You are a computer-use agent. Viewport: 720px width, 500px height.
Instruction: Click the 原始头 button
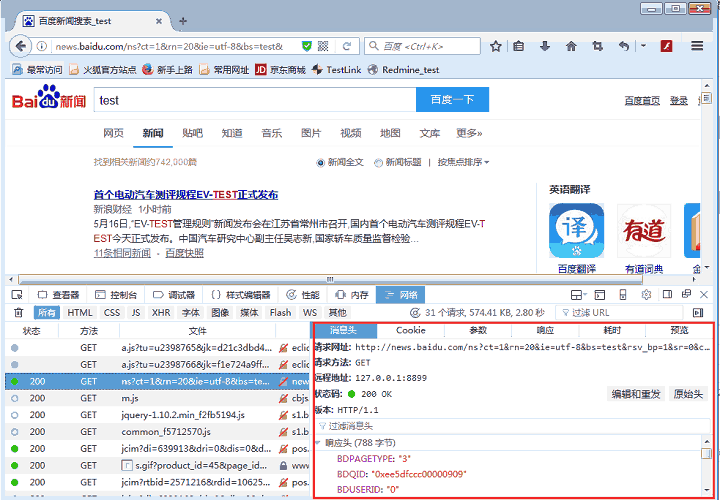(x=688, y=394)
